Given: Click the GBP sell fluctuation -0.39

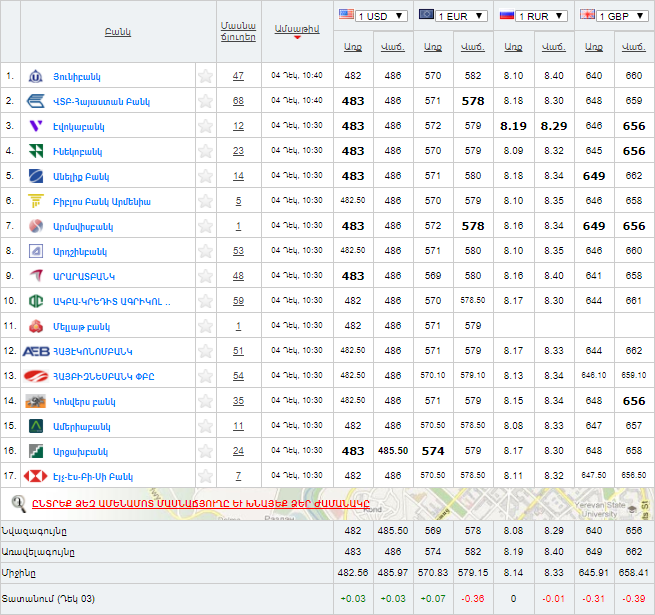Looking at the screenshot, I should tap(634, 599).
